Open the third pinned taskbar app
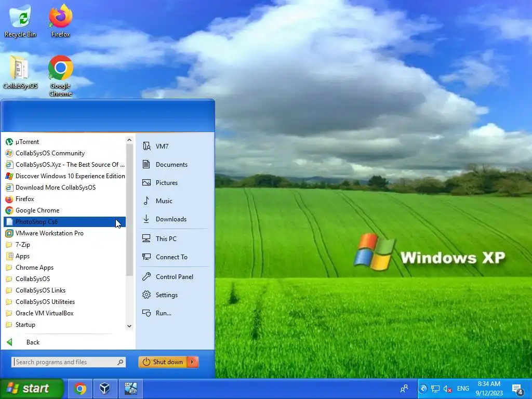The width and height of the screenshot is (532, 399). point(130,389)
